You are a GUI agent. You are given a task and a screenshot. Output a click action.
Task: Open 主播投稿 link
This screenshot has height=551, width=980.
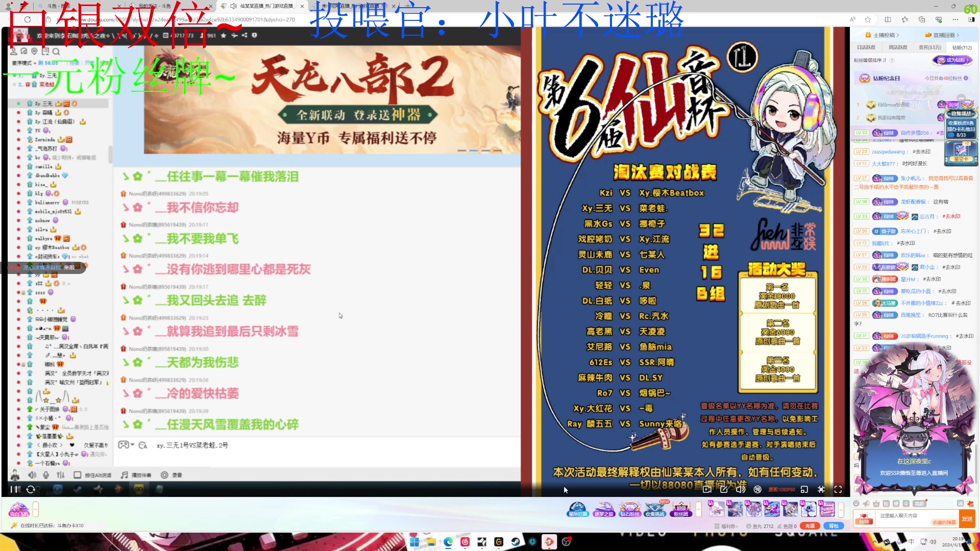coord(883,35)
